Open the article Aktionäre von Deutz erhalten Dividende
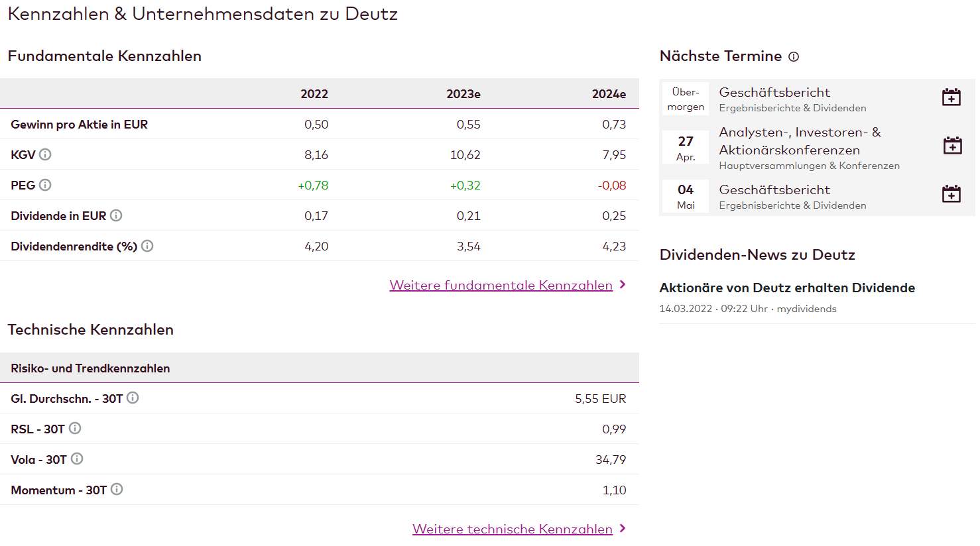980x546 pixels. coord(787,288)
